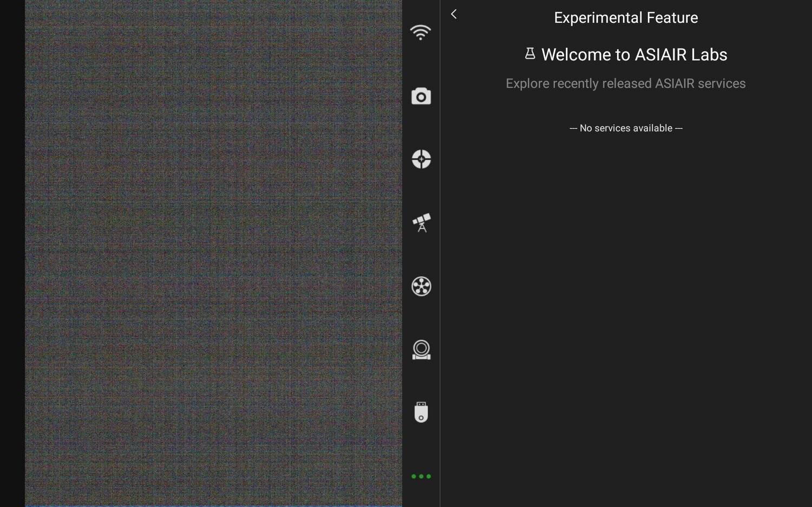812x507 pixels.
Task: Collapse the Experimental Feature panel with back chevron
Action: pos(454,14)
